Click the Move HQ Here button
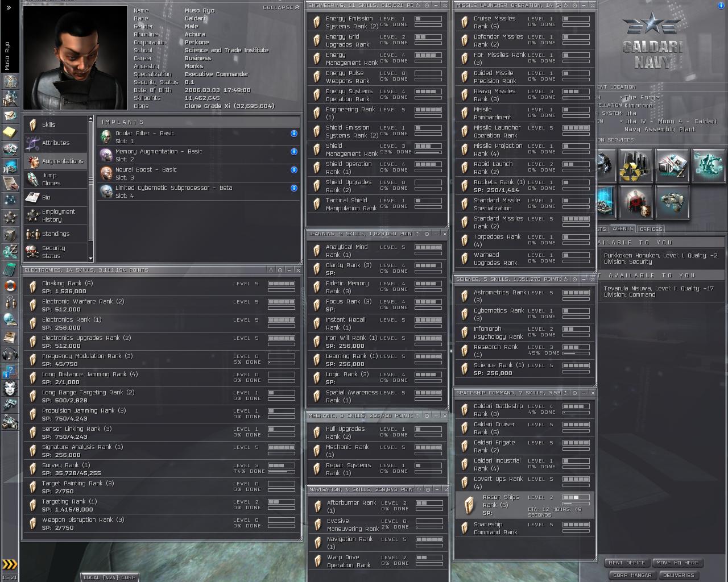The height and width of the screenshot is (582, 728). (677, 563)
